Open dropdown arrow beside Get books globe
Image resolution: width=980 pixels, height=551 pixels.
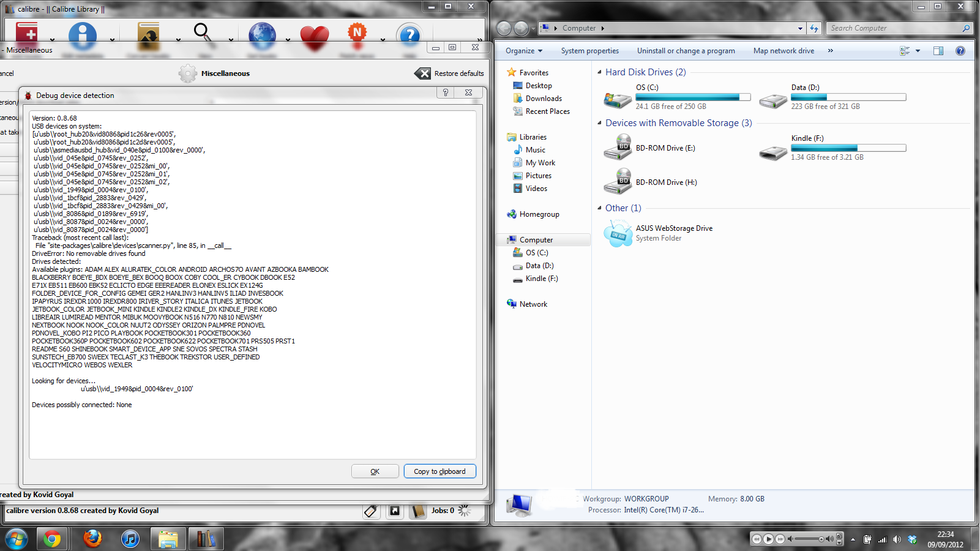[288, 40]
